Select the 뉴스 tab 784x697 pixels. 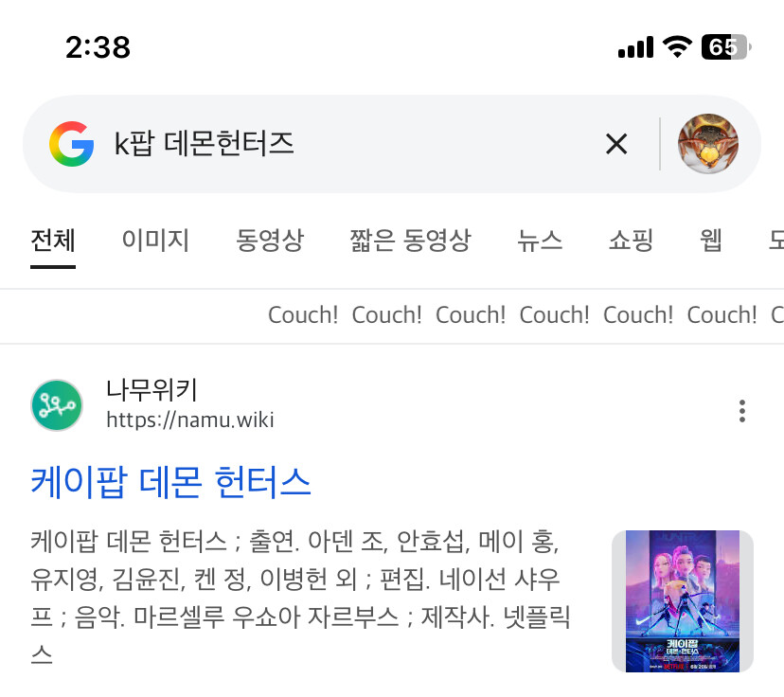540,240
